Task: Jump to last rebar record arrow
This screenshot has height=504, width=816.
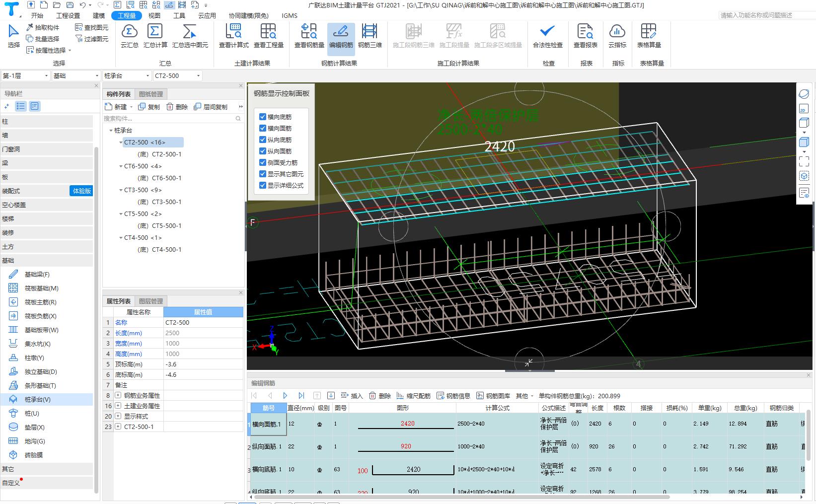Action: point(301,396)
